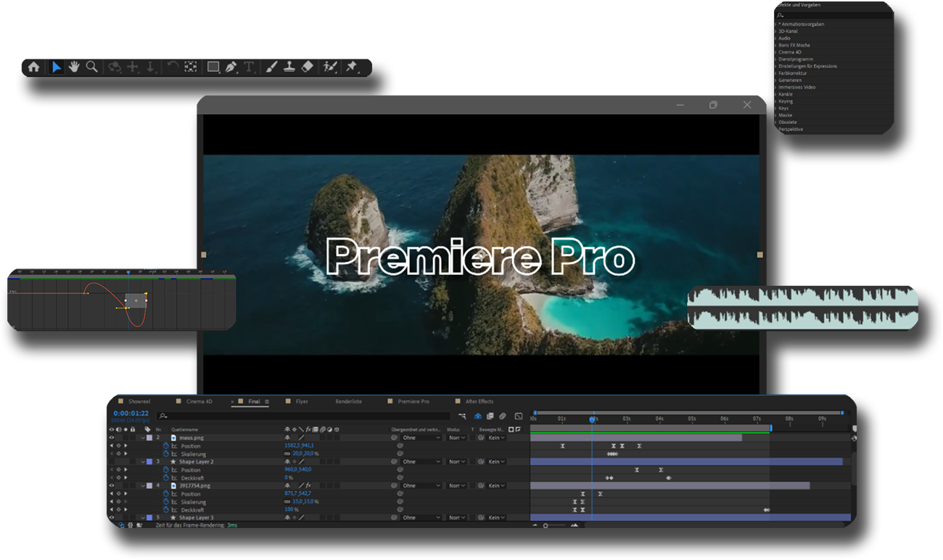Open the graph editor icon in timeline
This screenshot has width=943, height=560.
coord(519,416)
